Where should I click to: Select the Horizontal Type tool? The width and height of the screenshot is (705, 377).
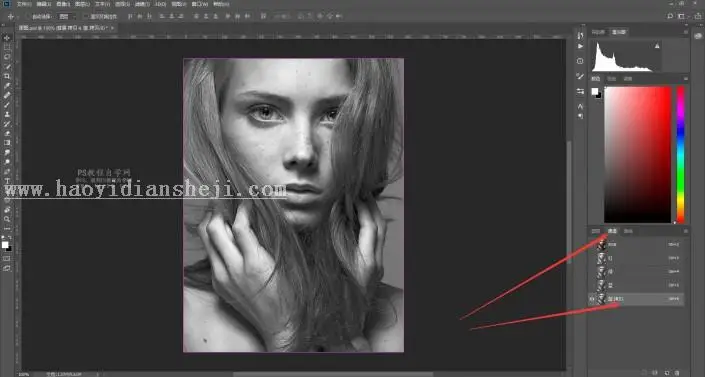7,181
